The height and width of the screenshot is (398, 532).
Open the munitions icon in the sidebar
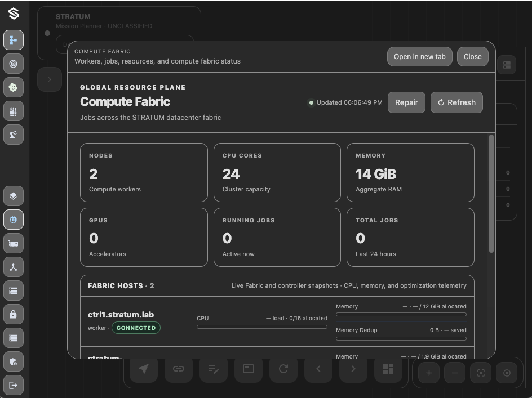coord(14,111)
